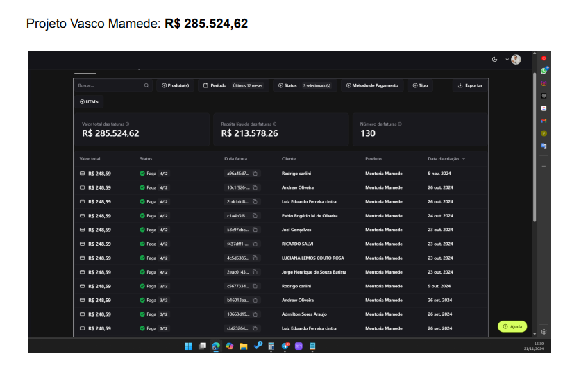Open Instagram in the browser sidebar
Viewport: 588px width, 370px height.
(544, 83)
